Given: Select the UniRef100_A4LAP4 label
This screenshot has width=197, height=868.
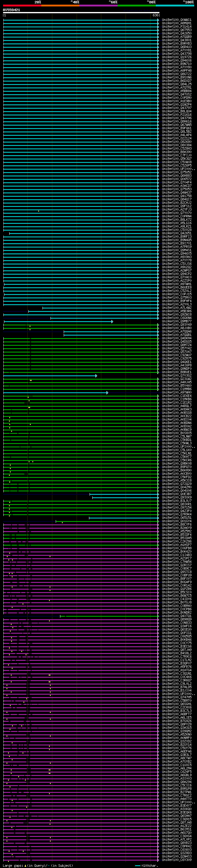Looking at the screenshot, I should point(177,135).
